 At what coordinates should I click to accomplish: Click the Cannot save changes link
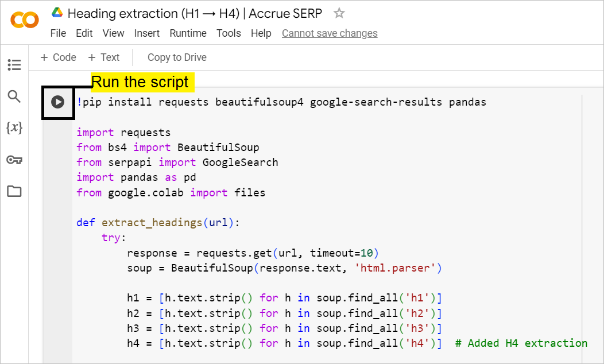click(330, 33)
